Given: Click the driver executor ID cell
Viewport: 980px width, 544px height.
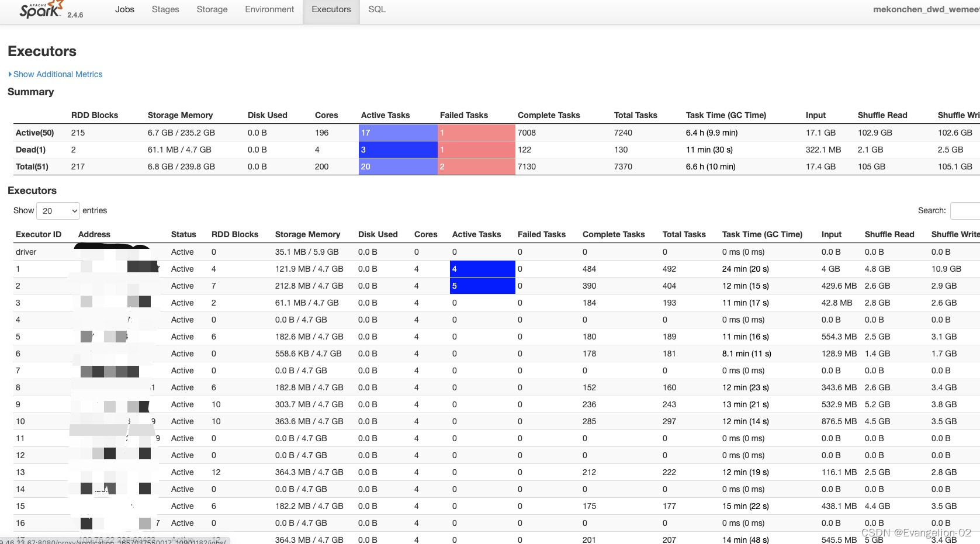Looking at the screenshot, I should (26, 252).
